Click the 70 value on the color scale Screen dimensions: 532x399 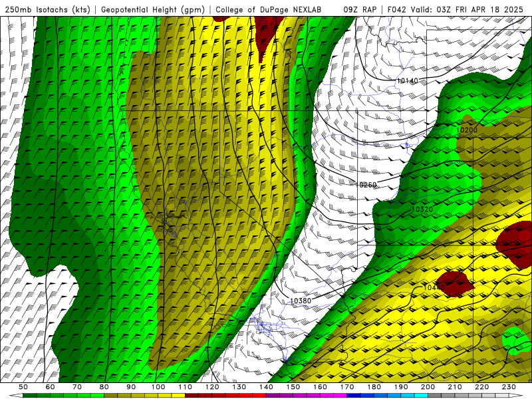pos(77,387)
